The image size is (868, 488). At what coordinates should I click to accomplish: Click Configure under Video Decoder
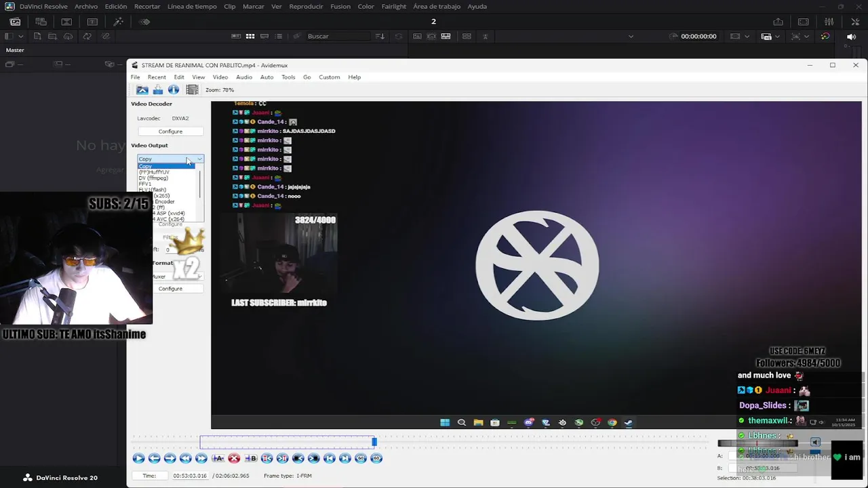pos(170,131)
